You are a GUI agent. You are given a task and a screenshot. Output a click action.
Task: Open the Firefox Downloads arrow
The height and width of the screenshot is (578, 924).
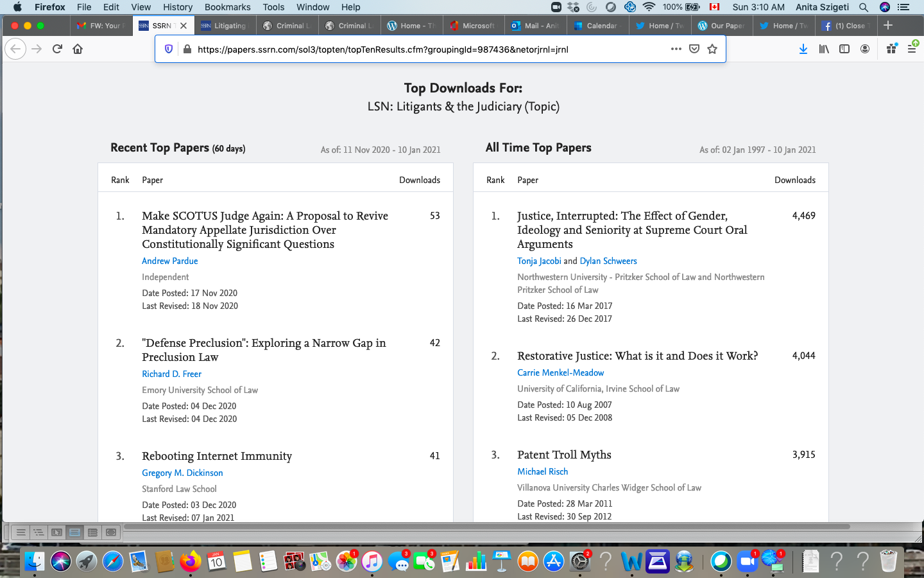(803, 49)
